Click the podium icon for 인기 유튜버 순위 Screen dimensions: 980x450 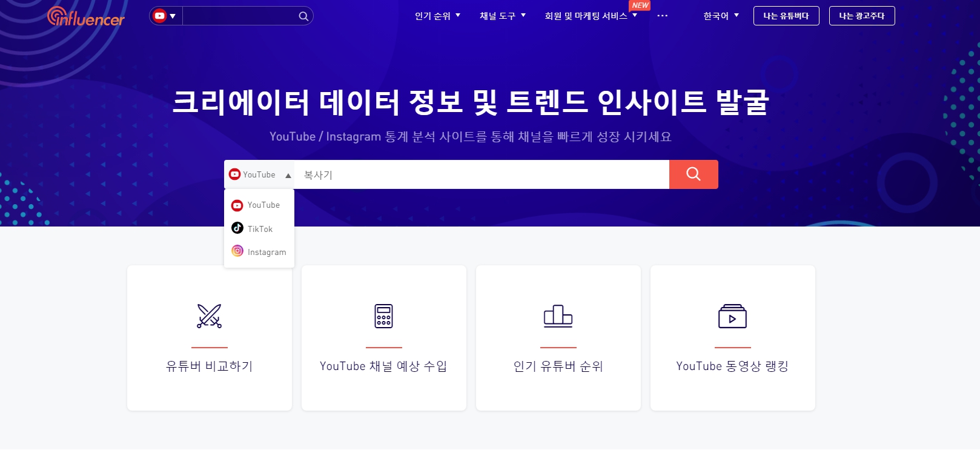pyautogui.click(x=558, y=316)
